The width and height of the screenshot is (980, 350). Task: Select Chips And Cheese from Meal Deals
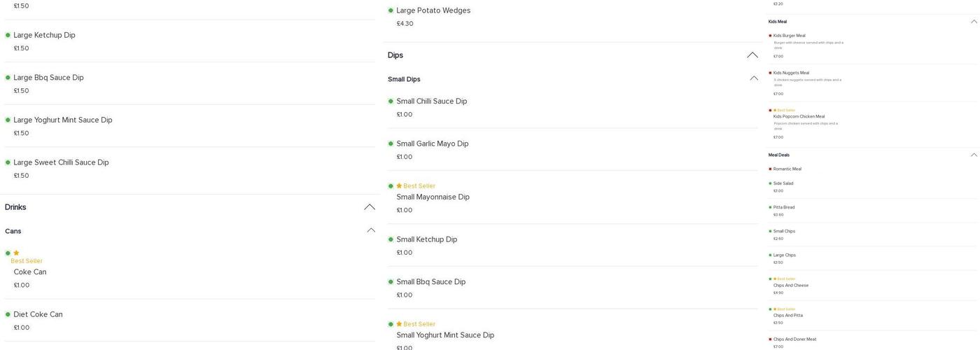790,286
